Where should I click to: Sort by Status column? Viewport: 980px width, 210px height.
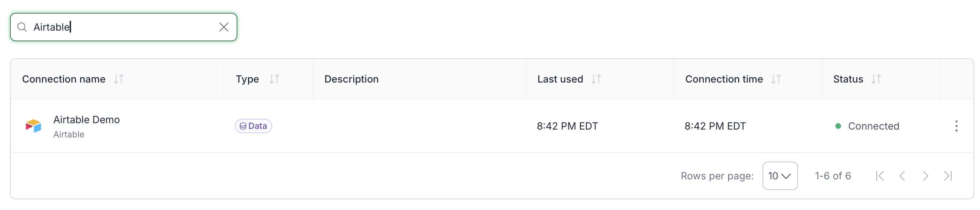(x=876, y=79)
